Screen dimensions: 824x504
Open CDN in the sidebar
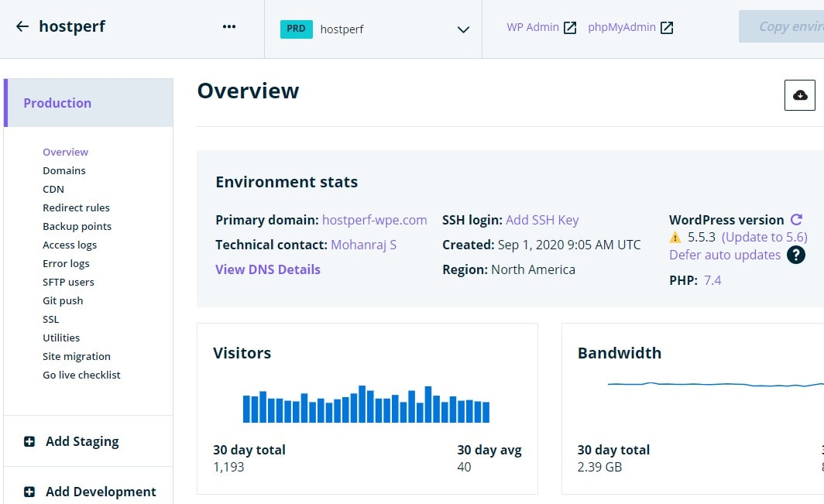53,189
